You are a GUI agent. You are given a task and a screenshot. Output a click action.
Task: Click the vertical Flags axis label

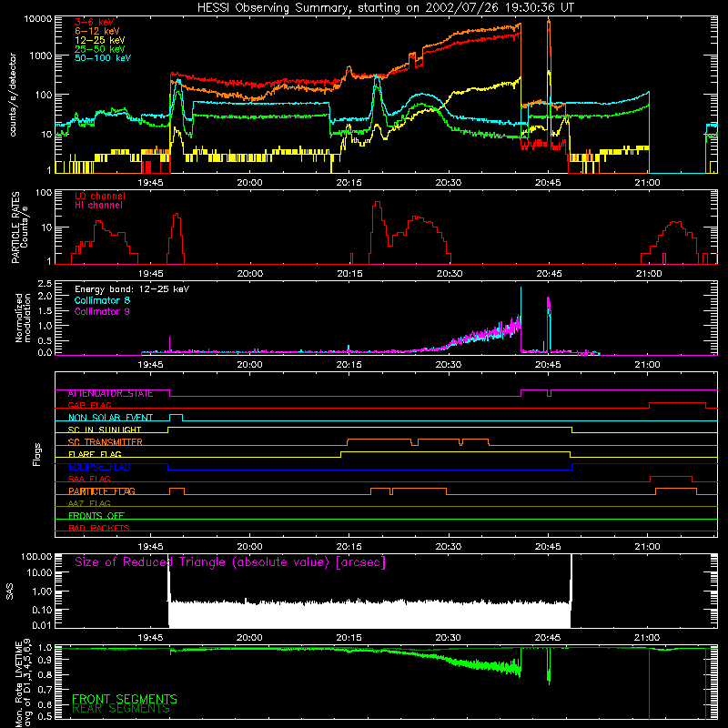pos(37,454)
